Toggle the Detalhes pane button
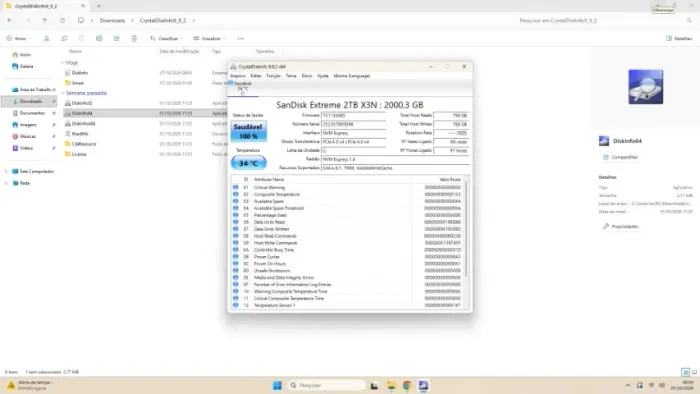This screenshot has height=394, width=700. click(679, 38)
